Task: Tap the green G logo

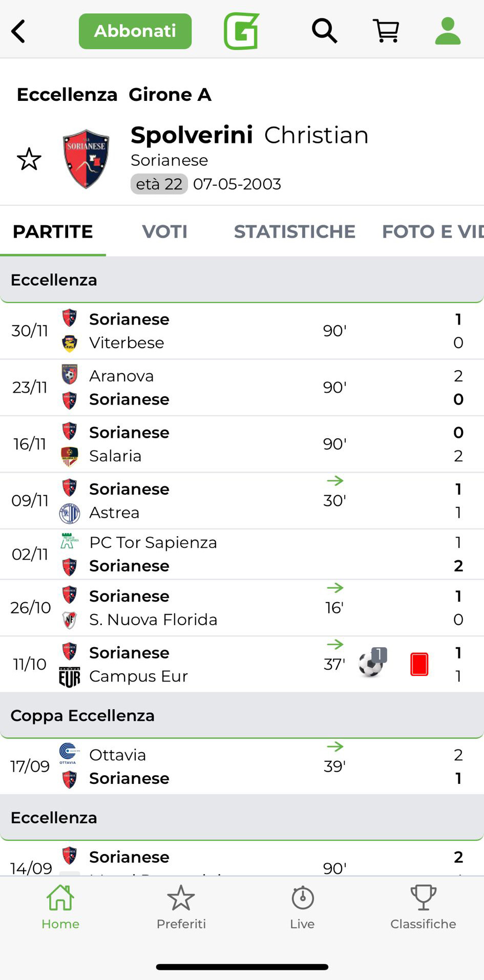Action: coord(241,31)
